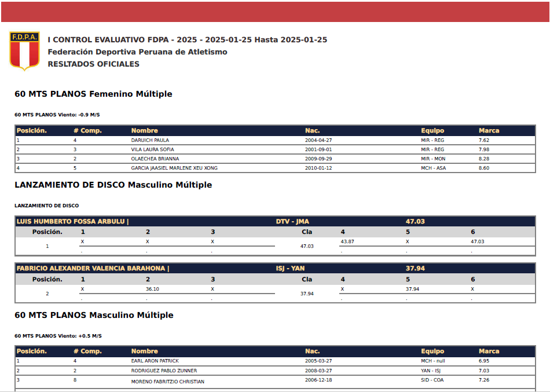Click the LUIS HUMBERTO FOSSA ARBULU header
Viewport: 550px width, 392px height.
72,221
